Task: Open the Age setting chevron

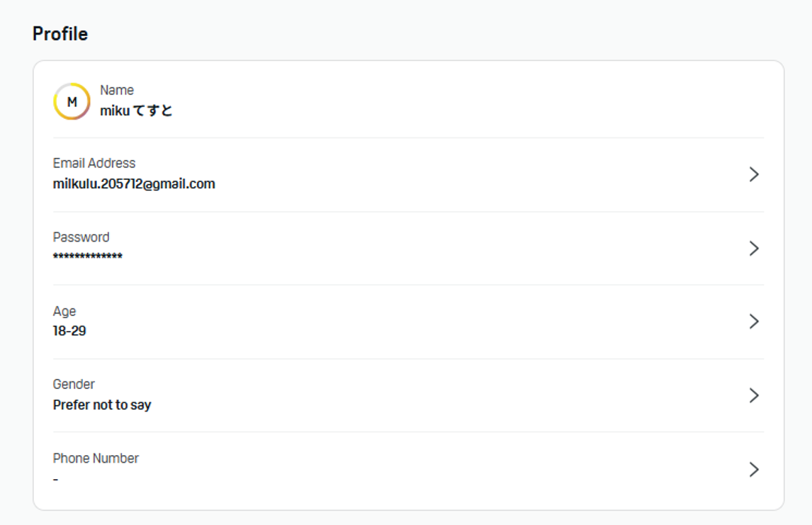Action: 754,322
